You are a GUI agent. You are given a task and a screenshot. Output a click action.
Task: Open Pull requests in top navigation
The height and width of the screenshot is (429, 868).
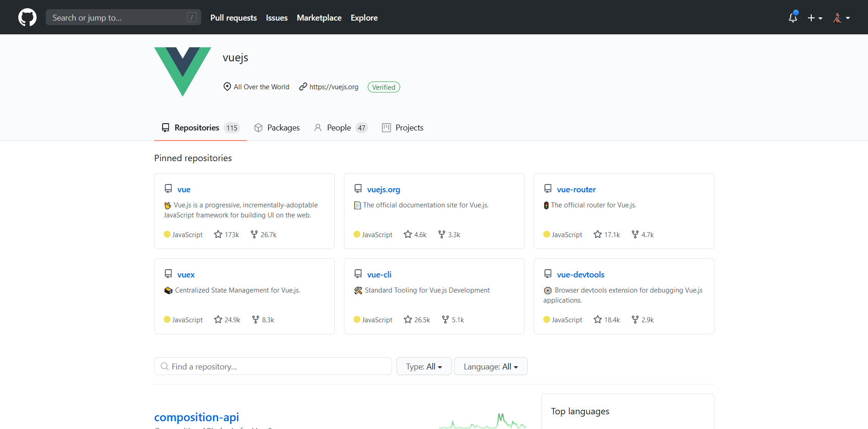[x=234, y=18]
